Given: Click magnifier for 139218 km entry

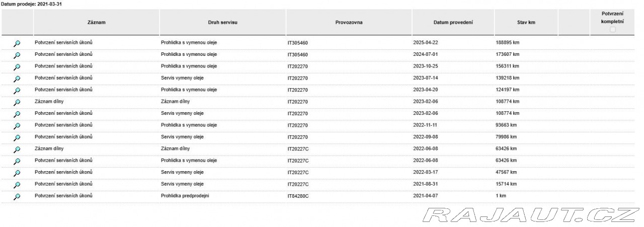Looking at the screenshot, I should [x=17, y=79].
